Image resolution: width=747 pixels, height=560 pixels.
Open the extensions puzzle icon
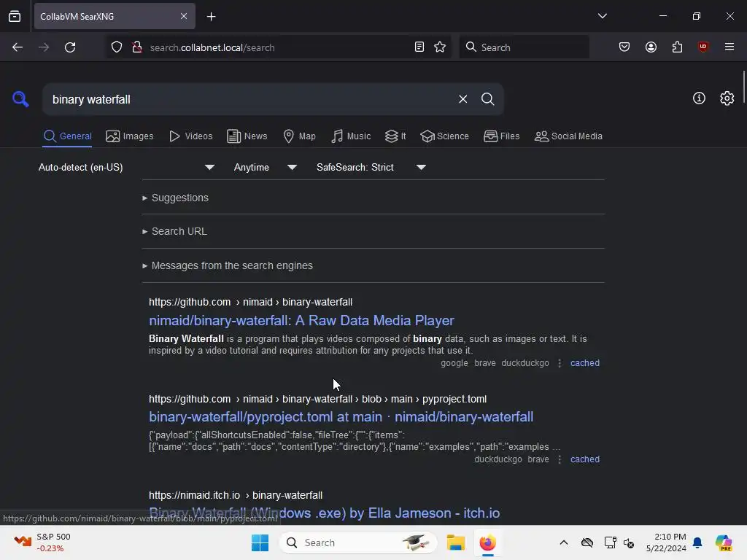pyautogui.click(x=677, y=47)
